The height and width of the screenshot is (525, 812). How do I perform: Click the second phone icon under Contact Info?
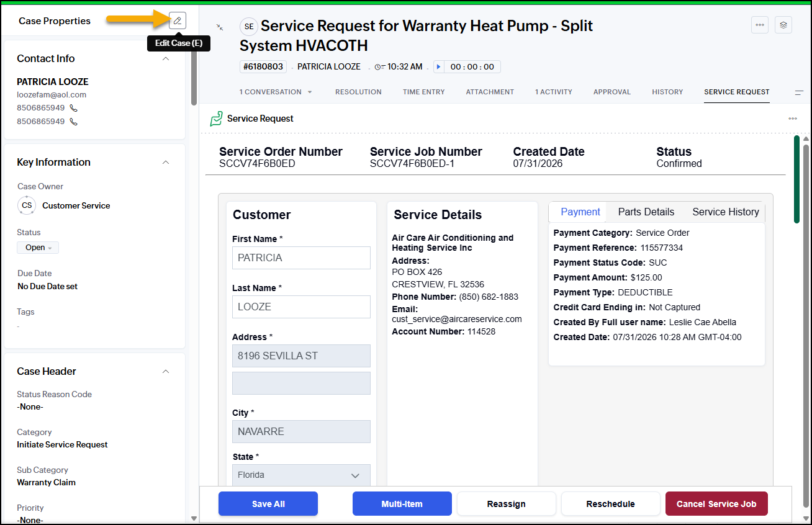point(74,122)
